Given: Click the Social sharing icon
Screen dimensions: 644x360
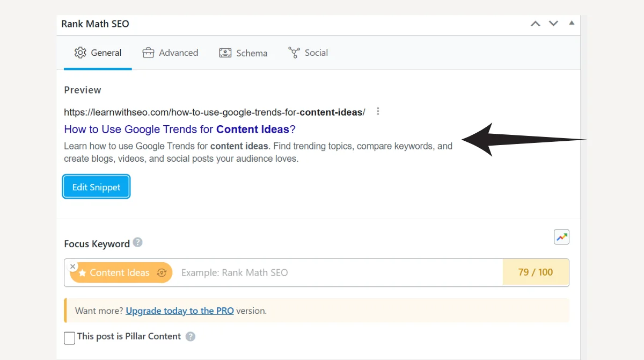Looking at the screenshot, I should pos(294,52).
